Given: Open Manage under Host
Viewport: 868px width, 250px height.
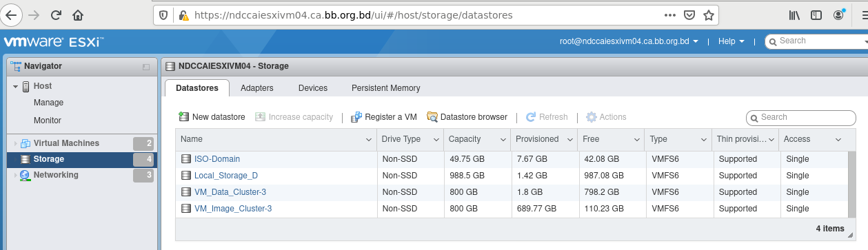Looking at the screenshot, I should 48,103.
